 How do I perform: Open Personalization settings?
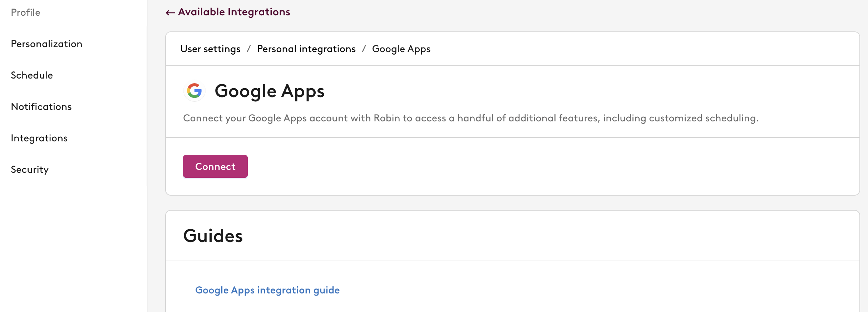point(47,44)
